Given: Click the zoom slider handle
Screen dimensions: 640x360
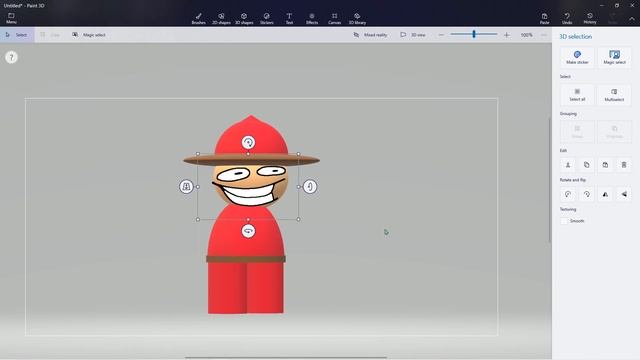Looking at the screenshot, I should 474,34.
